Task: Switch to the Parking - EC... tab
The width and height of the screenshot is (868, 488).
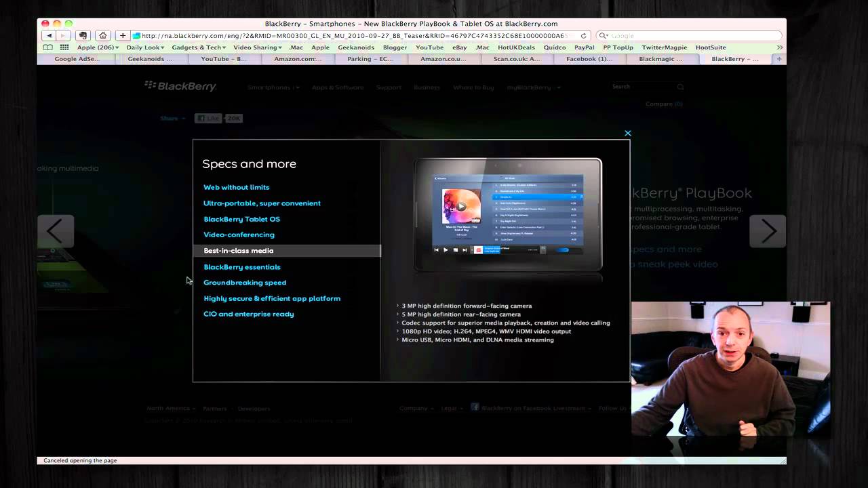Action: tap(370, 59)
